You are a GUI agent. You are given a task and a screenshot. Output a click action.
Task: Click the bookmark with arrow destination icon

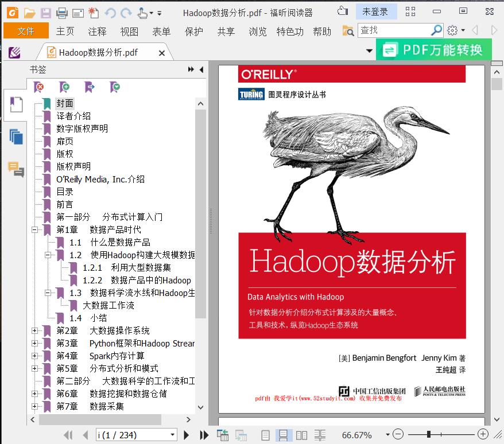tap(90, 87)
